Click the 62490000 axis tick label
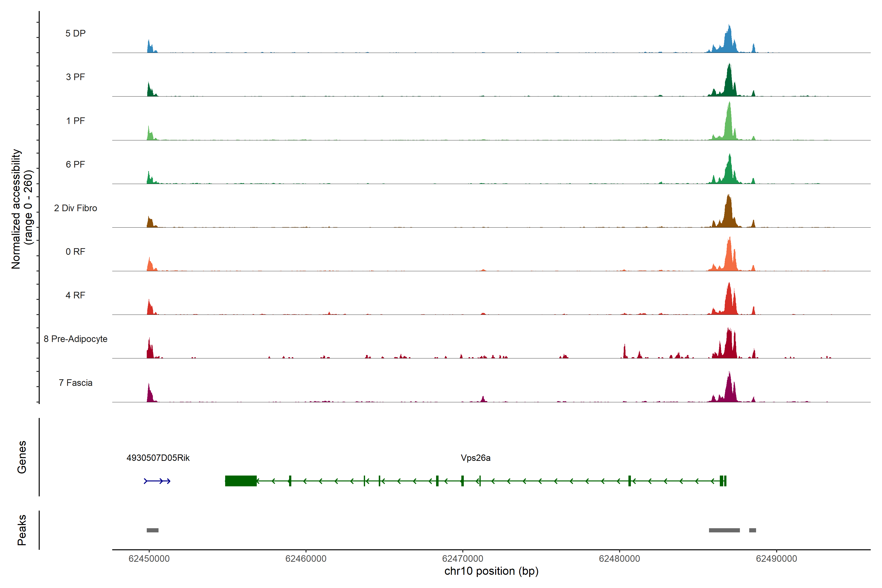 click(x=776, y=559)
